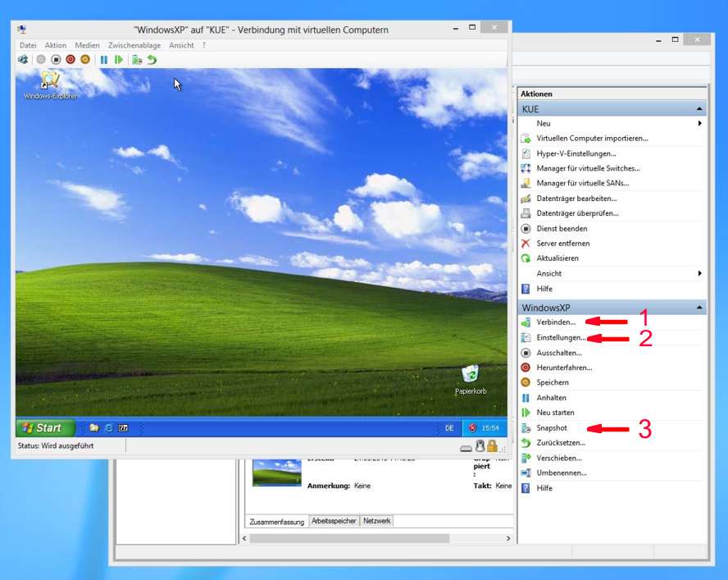Screen dimensions: 728x580
Task: Send Ctrl+Alt+Del using the toolbar icon
Action: click(23, 60)
